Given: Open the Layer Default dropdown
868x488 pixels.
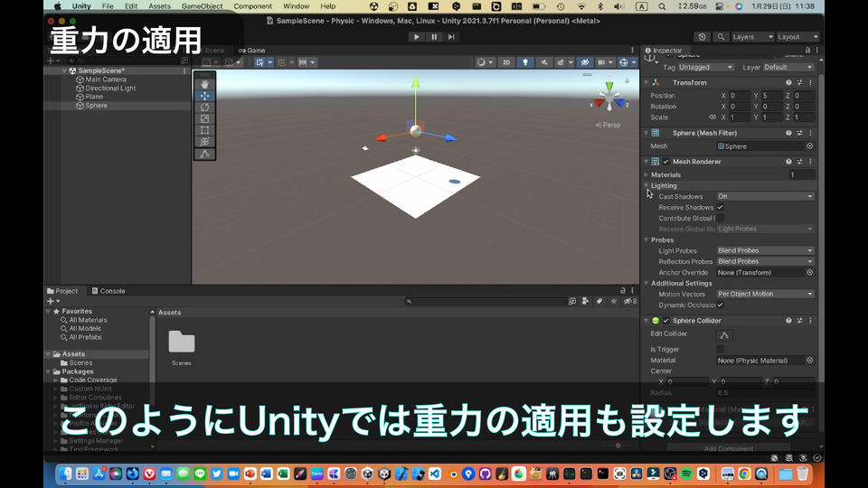Looking at the screenshot, I should (788, 68).
